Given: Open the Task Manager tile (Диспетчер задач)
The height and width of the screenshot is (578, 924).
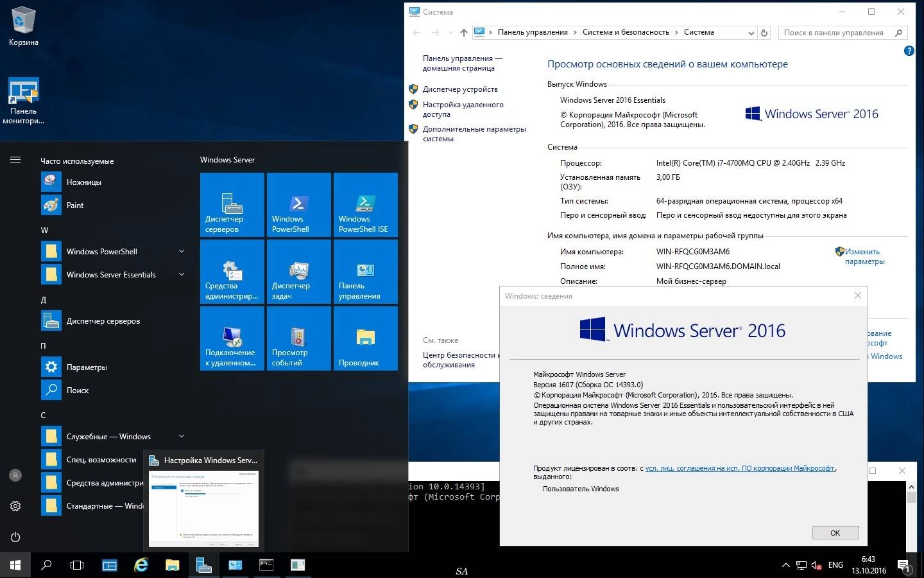Looking at the screenshot, I should click(299, 272).
